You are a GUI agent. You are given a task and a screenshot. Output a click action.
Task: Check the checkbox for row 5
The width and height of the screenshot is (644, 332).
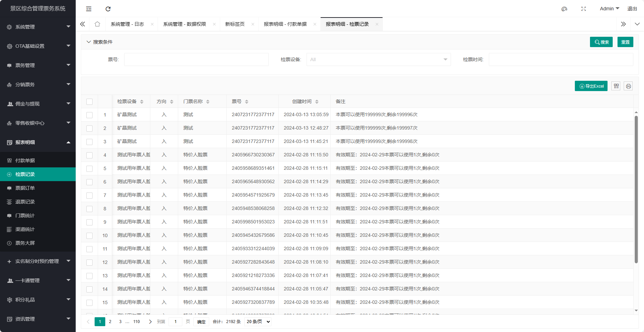(x=89, y=169)
